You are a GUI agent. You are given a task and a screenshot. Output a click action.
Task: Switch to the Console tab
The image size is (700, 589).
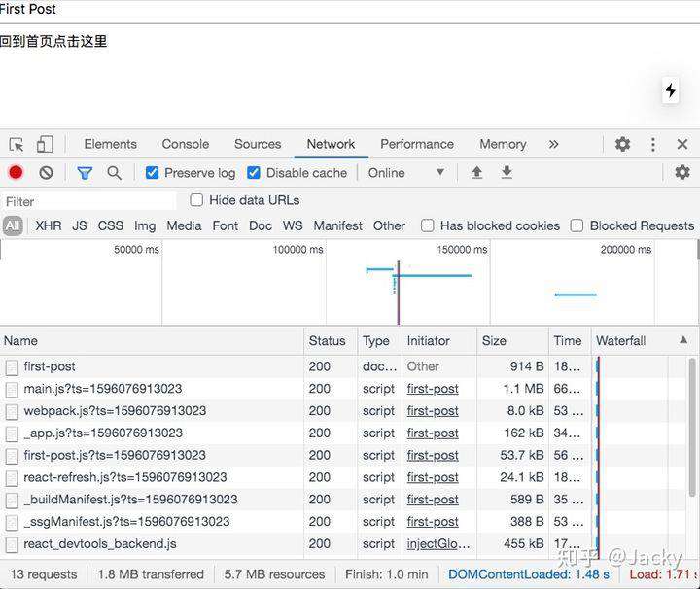point(186,144)
